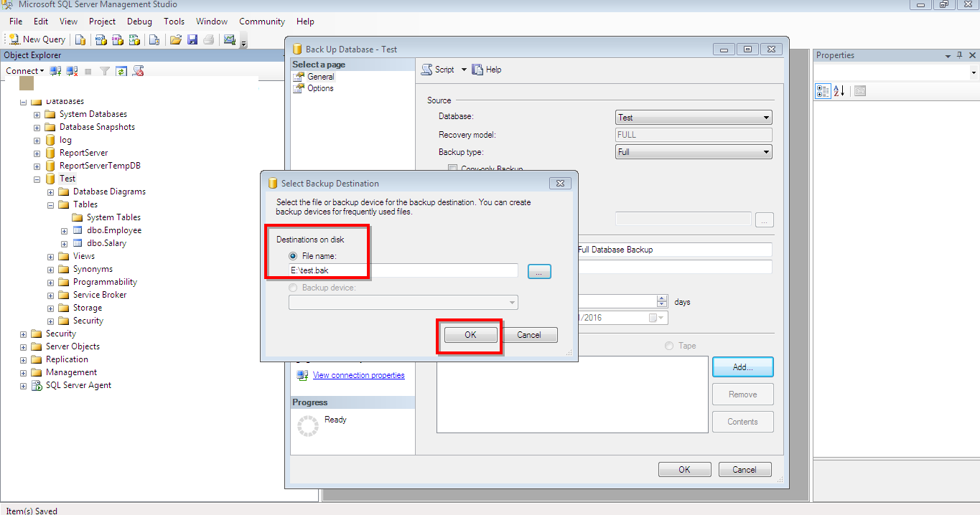Open the Debug menu
This screenshot has height=515, width=980.
[x=140, y=22]
